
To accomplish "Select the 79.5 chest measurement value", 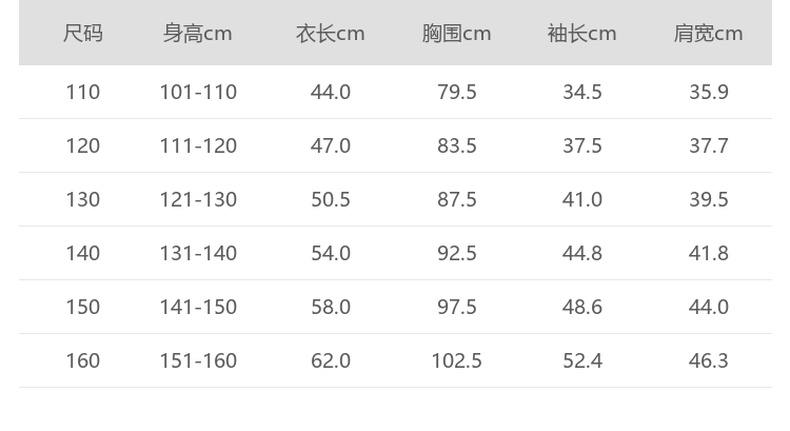I will pyautogui.click(x=456, y=92).
